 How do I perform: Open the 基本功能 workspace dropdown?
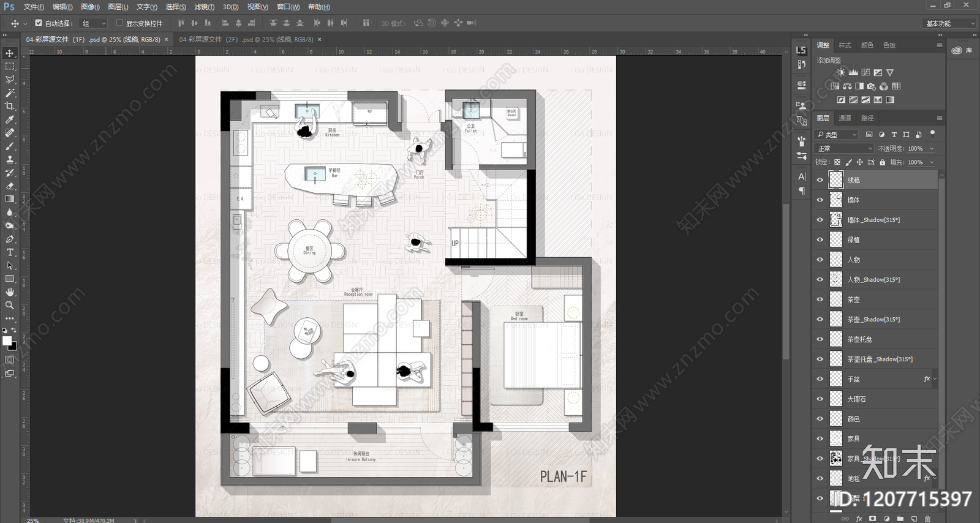(949, 23)
